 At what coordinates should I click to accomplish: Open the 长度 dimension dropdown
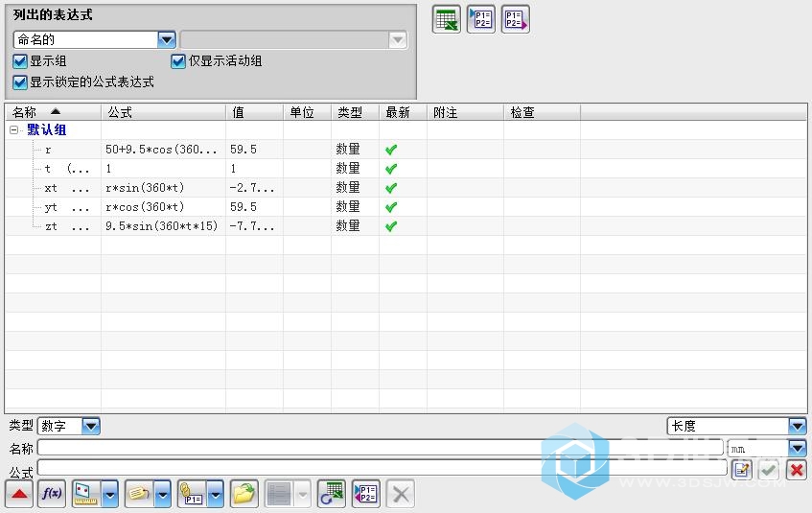click(x=798, y=427)
